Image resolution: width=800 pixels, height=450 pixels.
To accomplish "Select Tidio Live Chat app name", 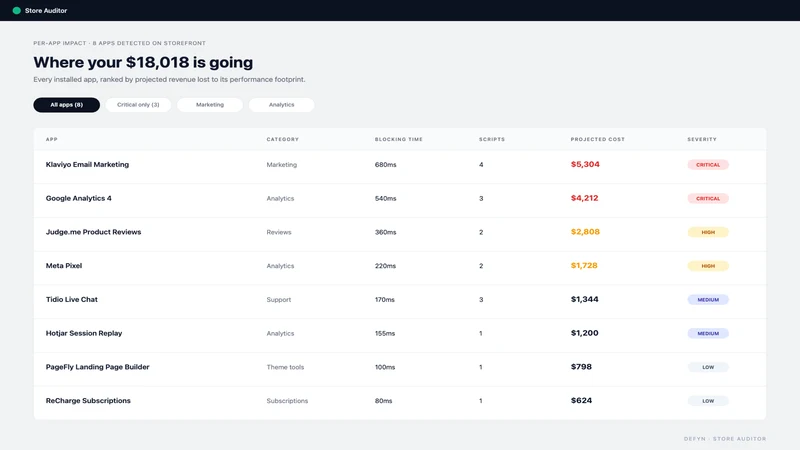I will pos(71,299).
